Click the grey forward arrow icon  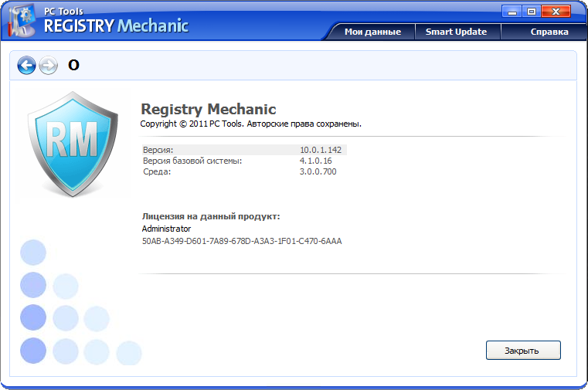[x=49, y=66]
